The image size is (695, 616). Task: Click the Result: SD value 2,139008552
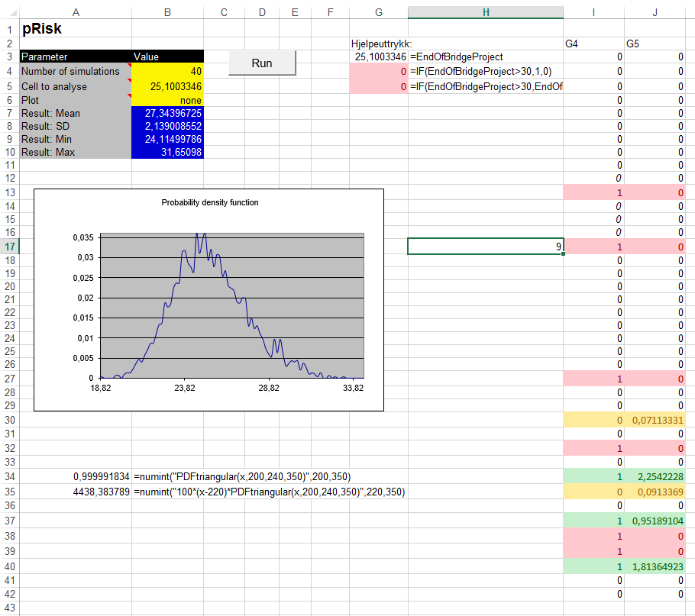coord(167,126)
